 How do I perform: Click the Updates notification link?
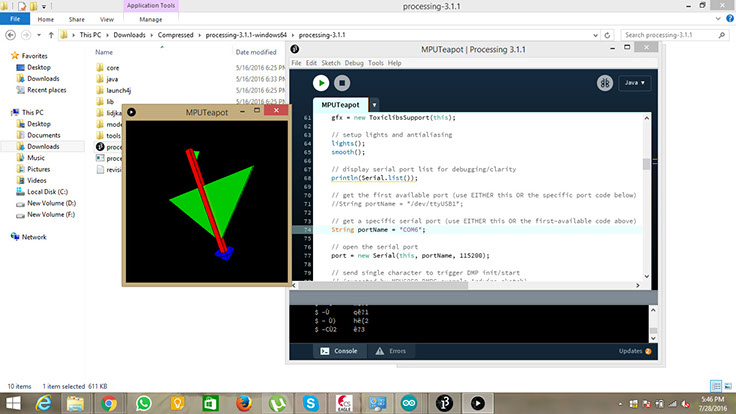point(635,351)
